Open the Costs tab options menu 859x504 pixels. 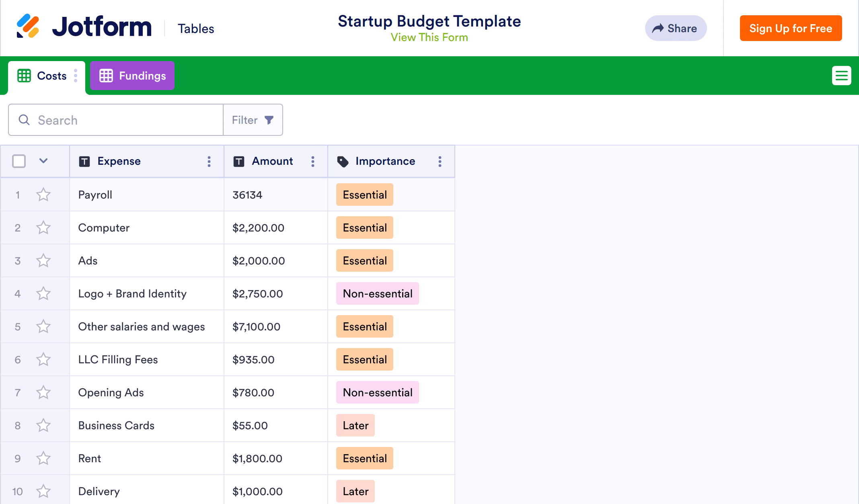click(x=76, y=76)
